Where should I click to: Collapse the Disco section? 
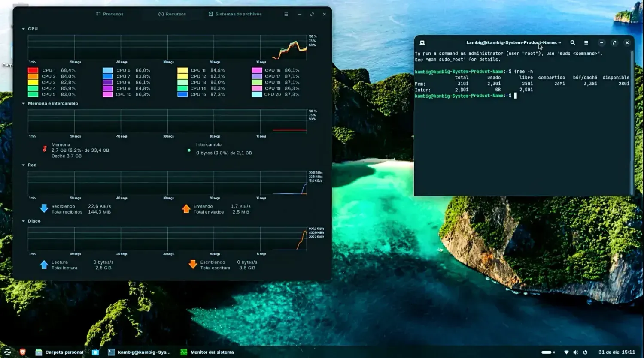[x=23, y=221]
